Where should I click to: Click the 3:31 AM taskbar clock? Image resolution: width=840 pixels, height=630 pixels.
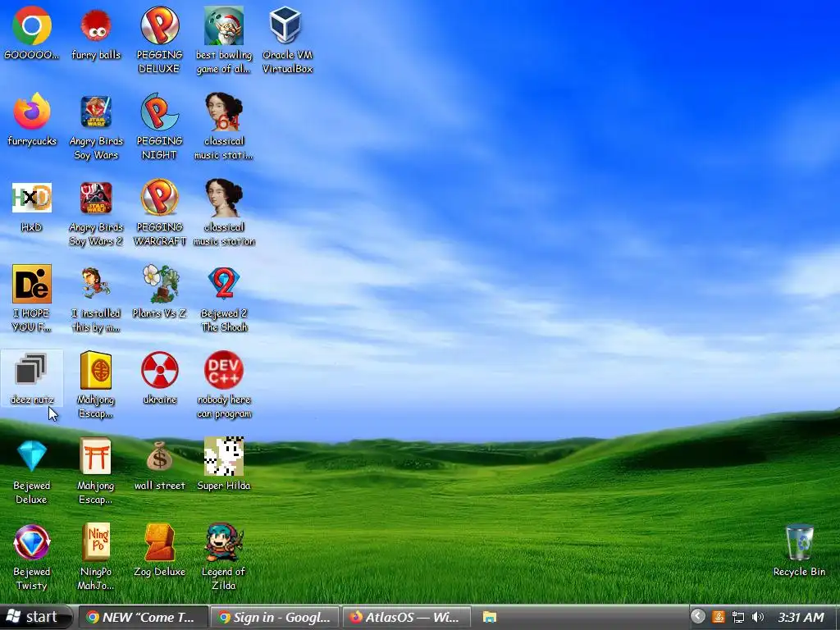pyautogui.click(x=801, y=618)
